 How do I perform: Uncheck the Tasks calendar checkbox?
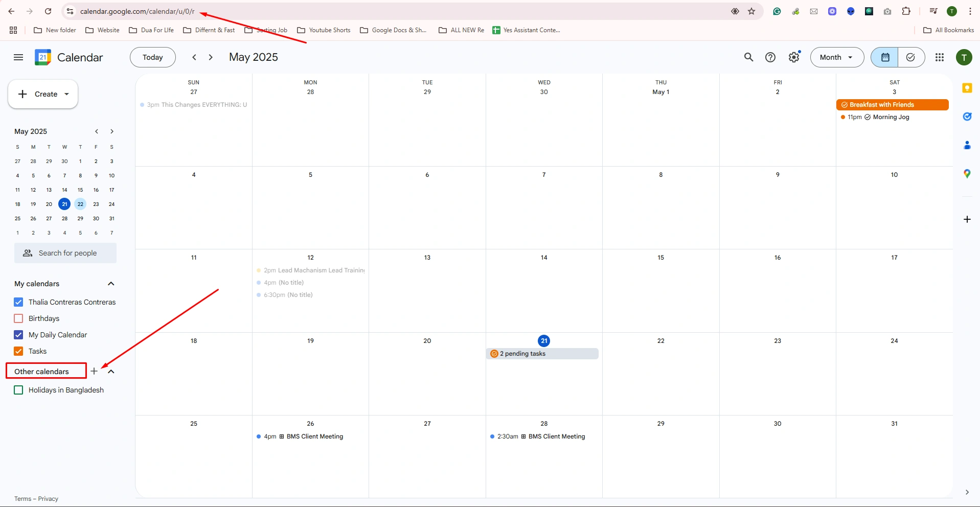click(18, 351)
